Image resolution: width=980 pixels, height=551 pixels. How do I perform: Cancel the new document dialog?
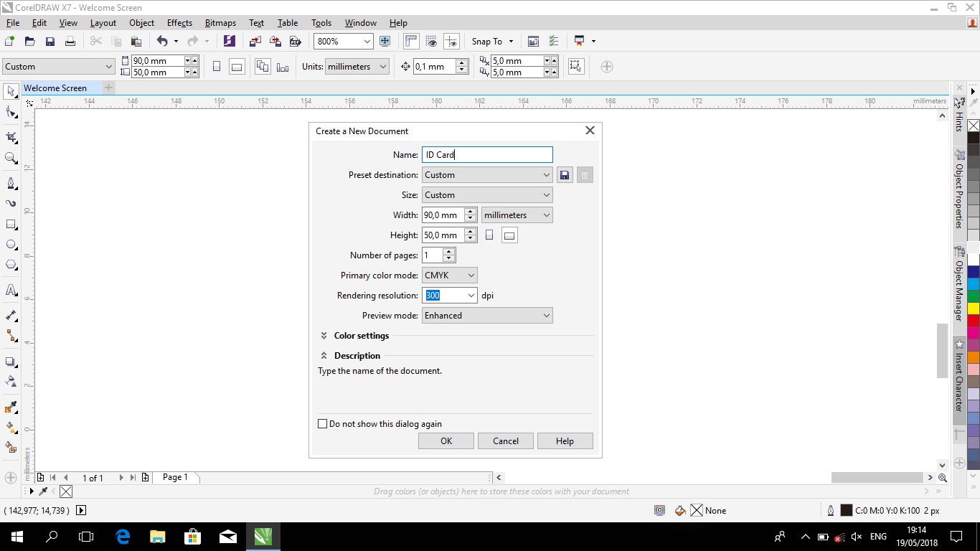(506, 441)
